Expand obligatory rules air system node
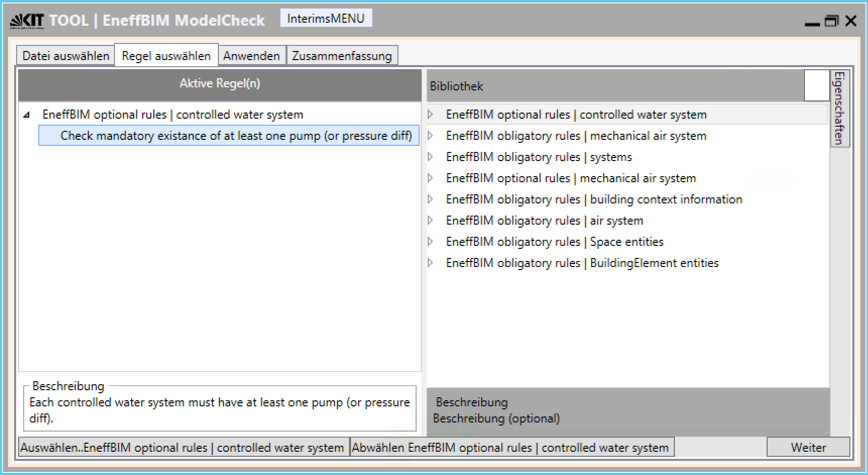Screen dimensions: 868x475 point(430,221)
